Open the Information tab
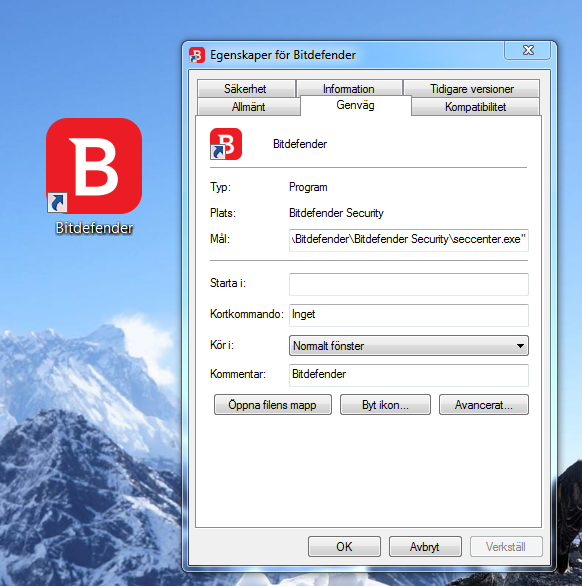 click(349, 89)
